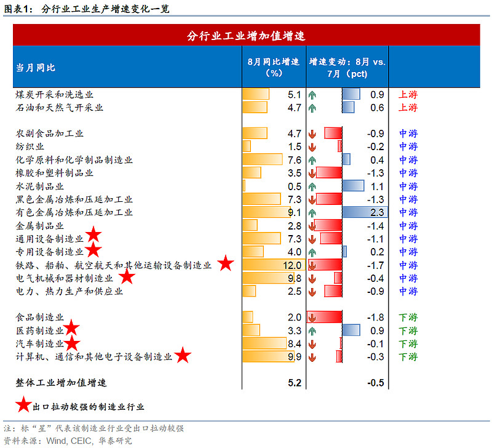Click the red down arrow in 食品制造业 row
The image size is (492, 448).
(x=312, y=318)
